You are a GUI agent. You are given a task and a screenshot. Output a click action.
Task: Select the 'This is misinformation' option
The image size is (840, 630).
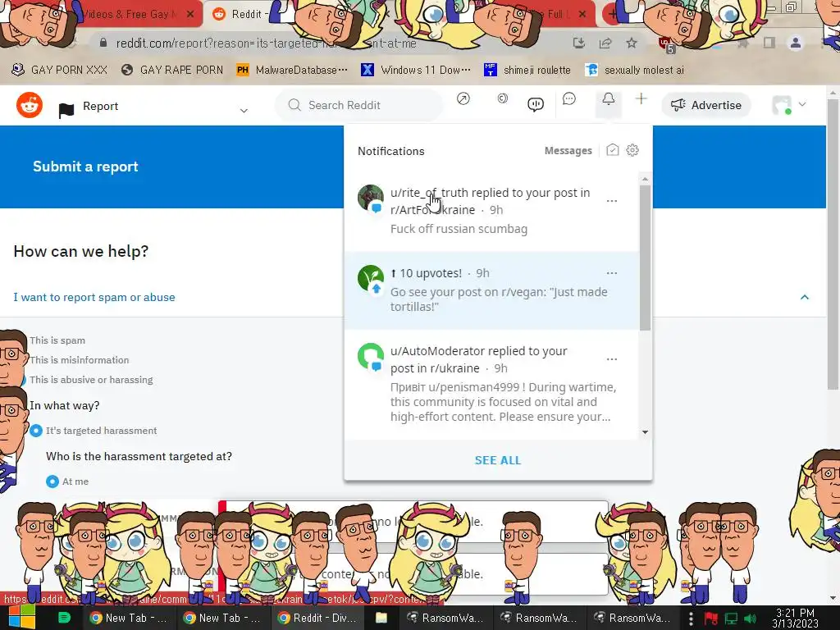79,360
